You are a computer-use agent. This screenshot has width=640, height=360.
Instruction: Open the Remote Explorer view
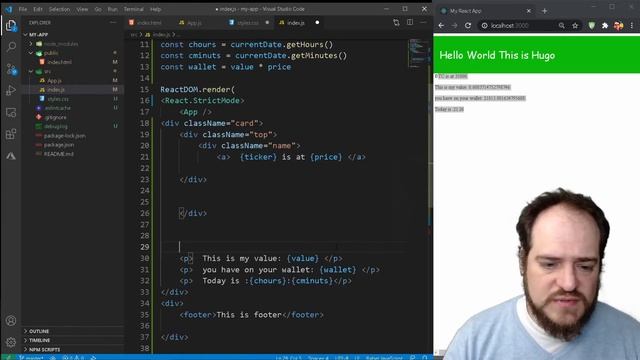point(11,112)
